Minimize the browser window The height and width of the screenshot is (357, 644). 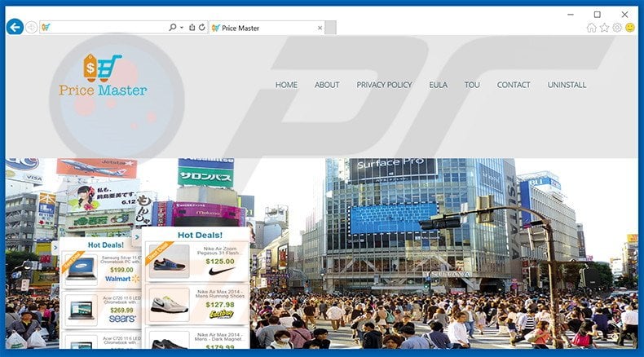point(571,15)
